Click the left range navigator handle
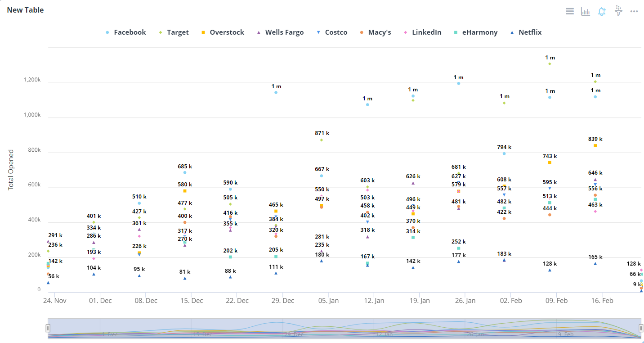644x343 pixels. (x=48, y=328)
